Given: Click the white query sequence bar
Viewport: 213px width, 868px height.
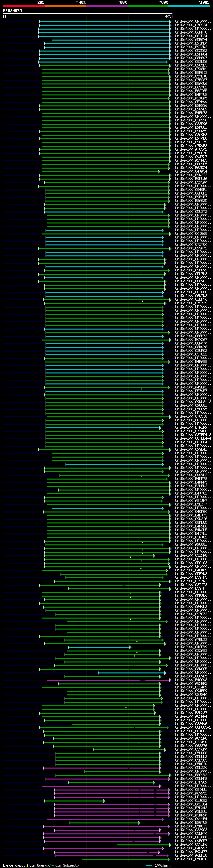Looking at the screenshot, I should 88,14.
